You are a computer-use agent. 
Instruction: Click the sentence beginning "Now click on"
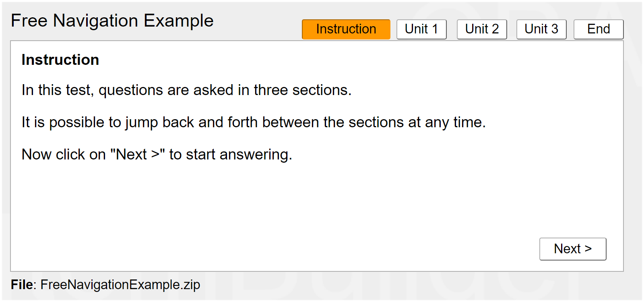point(157,154)
